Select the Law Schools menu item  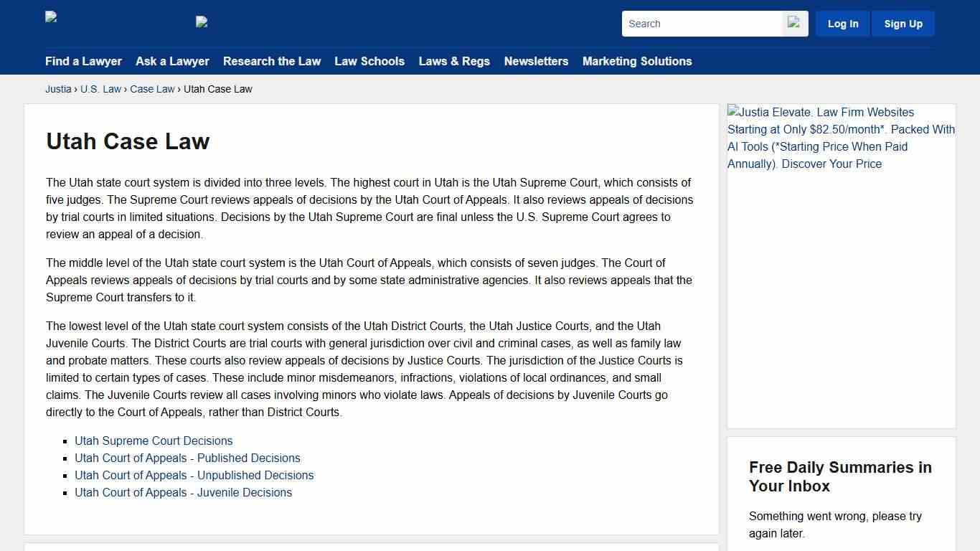coord(369,61)
